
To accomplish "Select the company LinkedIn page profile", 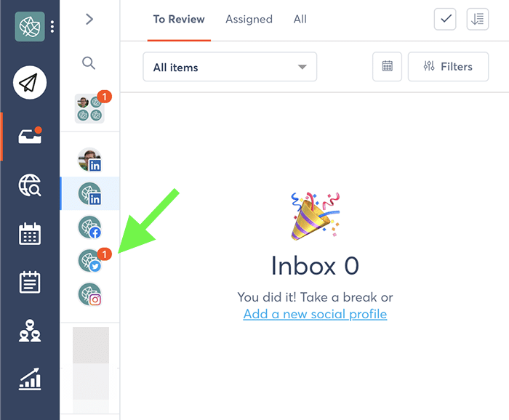I will (90, 193).
